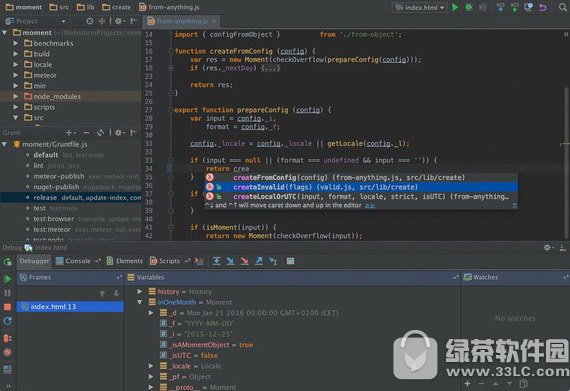Choose createInvalid(flags) completion suggestion
Screen dimensions: 570x391
tap(361, 187)
